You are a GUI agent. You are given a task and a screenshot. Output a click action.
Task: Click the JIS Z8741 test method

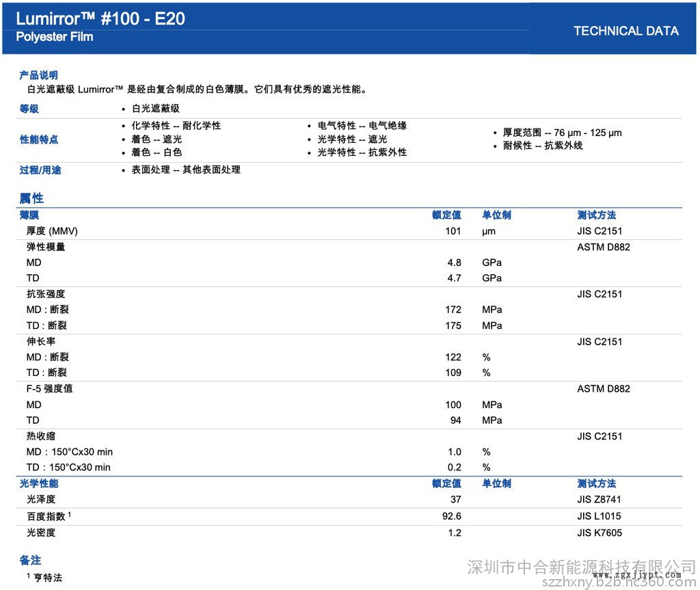point(600,500)
